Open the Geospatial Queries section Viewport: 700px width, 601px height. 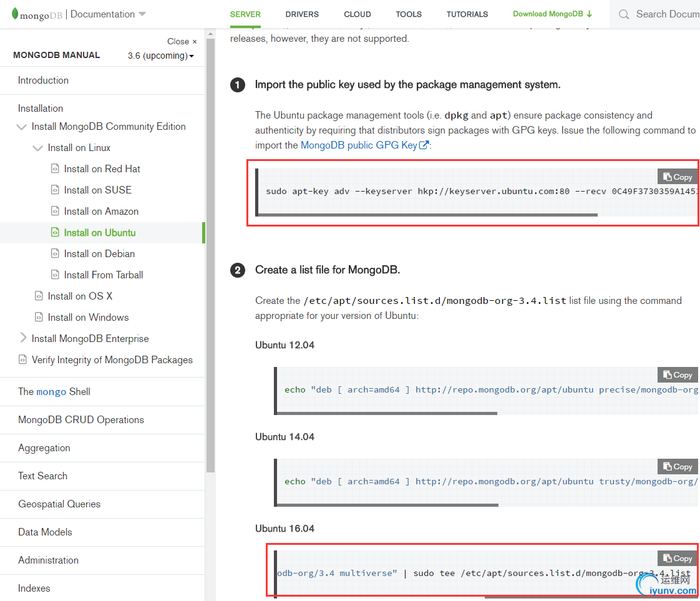tap(59, 504)
